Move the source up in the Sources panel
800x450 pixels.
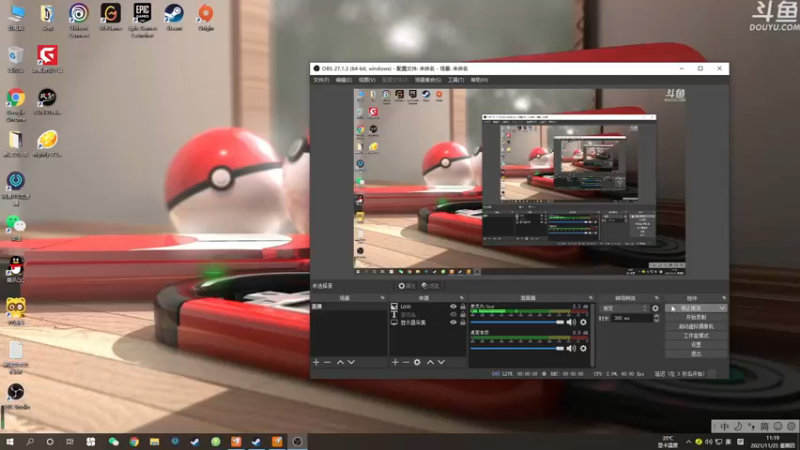tap(430, 362)
